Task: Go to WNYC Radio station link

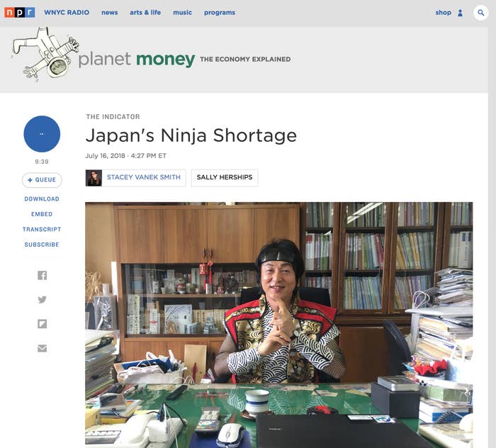Action: point(67,13)
